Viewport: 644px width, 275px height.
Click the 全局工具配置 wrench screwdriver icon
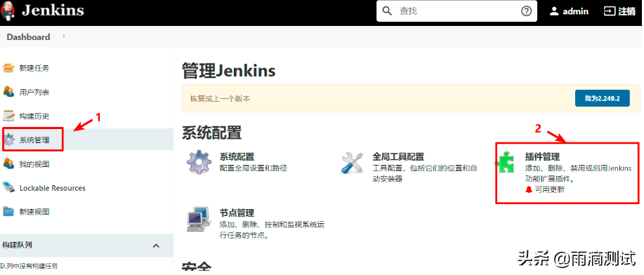click(352, 163)
